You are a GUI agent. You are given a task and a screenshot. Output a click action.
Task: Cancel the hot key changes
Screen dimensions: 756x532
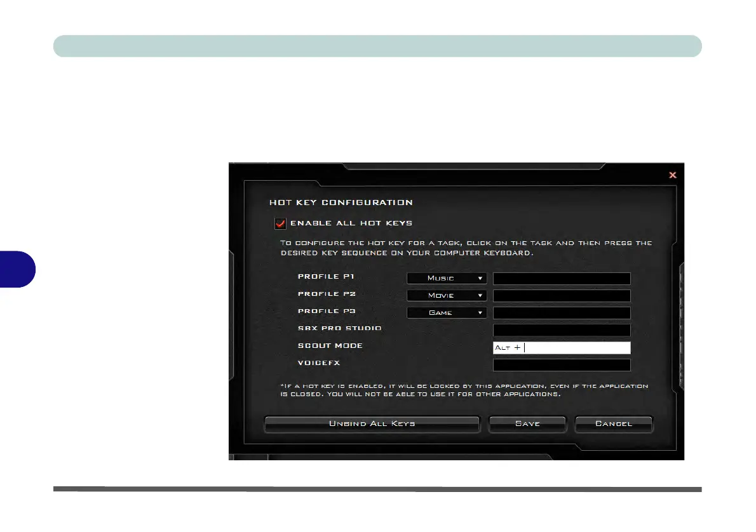613,423
